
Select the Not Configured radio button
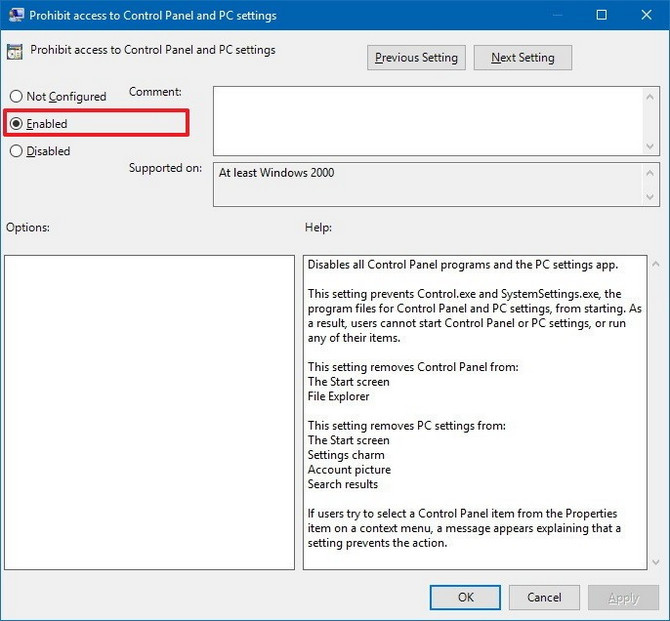tap(16, 97)
